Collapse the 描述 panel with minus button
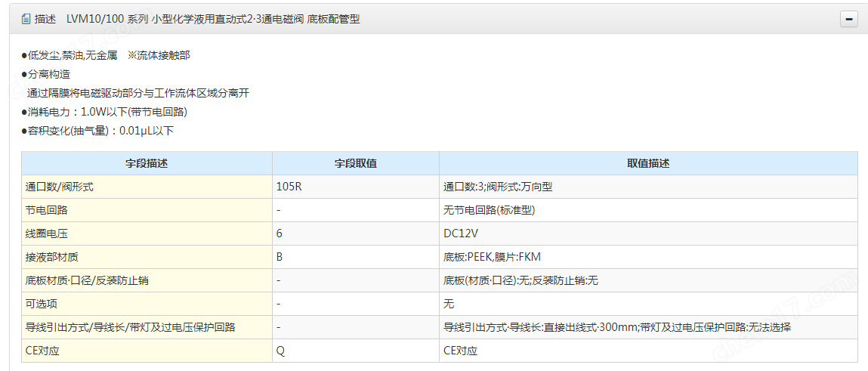868x371 pixels. 848,19
